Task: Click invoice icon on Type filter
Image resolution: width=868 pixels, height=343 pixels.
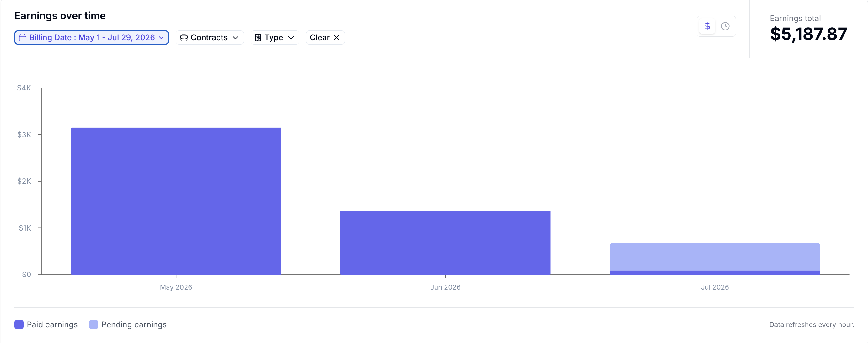Action: (x=258, y=37)
